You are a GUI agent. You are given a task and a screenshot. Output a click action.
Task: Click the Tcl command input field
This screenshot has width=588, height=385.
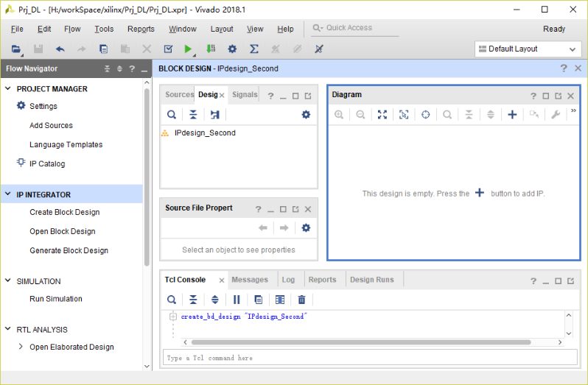[x=370, y=358]
